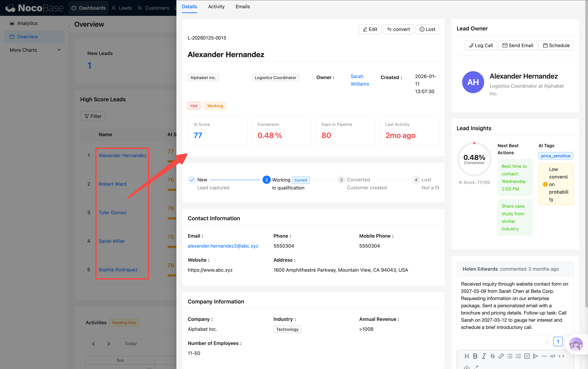Open the Emails tab
Viewport: 588px width, 369px height.
[x=243, y=7]
